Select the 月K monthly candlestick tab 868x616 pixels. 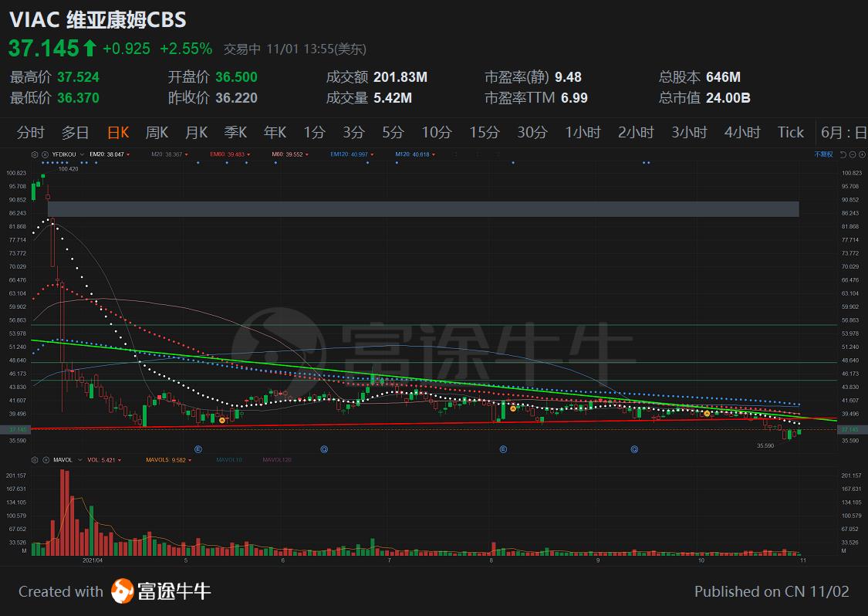click(196, 133)
